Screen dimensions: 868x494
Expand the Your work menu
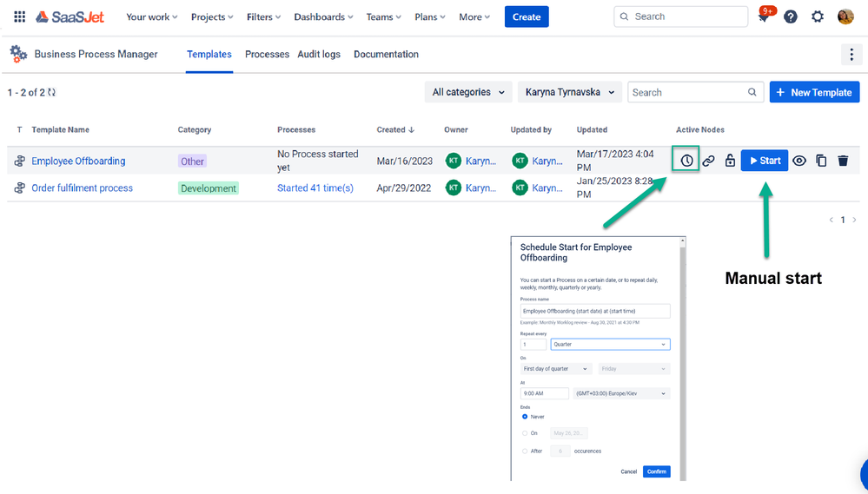pyautogui.click(x=152, y=17)
